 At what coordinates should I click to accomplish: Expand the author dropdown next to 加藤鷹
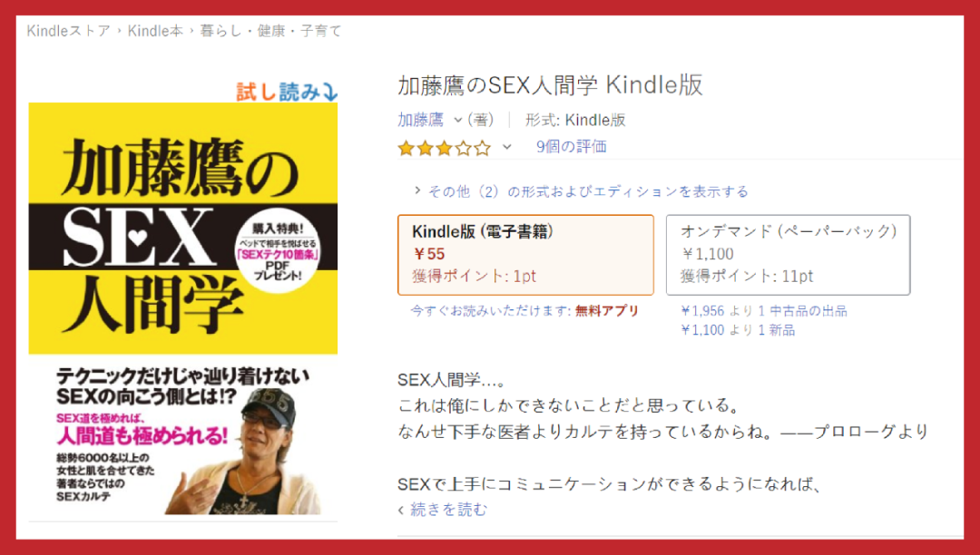457,120
